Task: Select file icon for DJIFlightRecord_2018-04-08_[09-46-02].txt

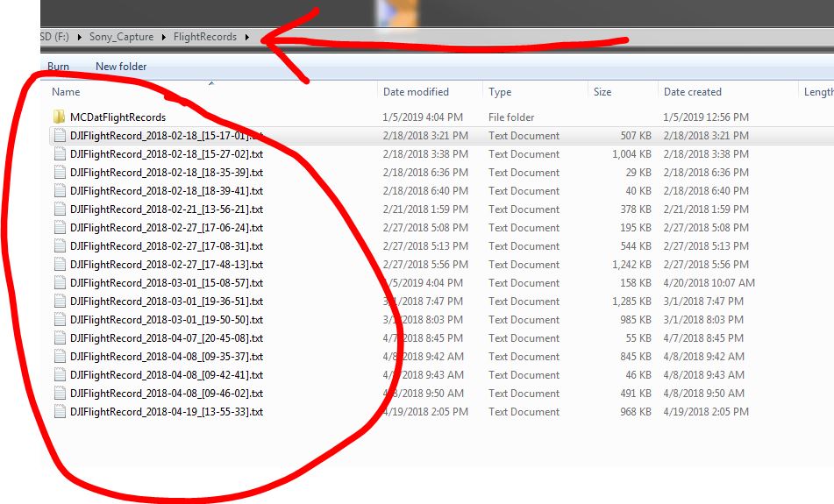Action: 60,393
